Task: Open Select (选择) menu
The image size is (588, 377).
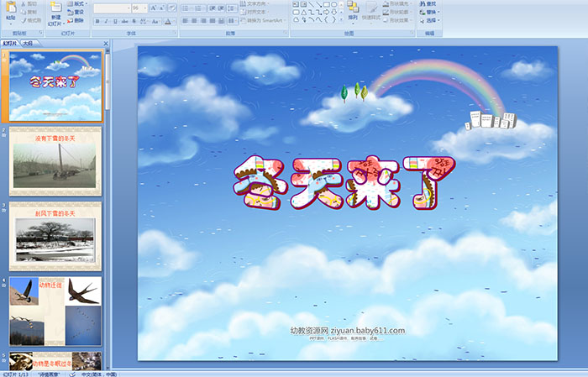Action: [430, 20]
